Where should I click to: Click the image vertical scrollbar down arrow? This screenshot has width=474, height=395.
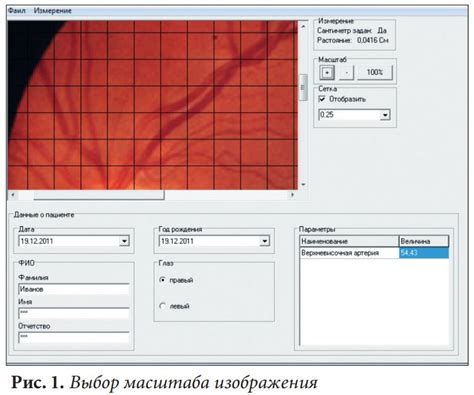click(x=303, y=184)
